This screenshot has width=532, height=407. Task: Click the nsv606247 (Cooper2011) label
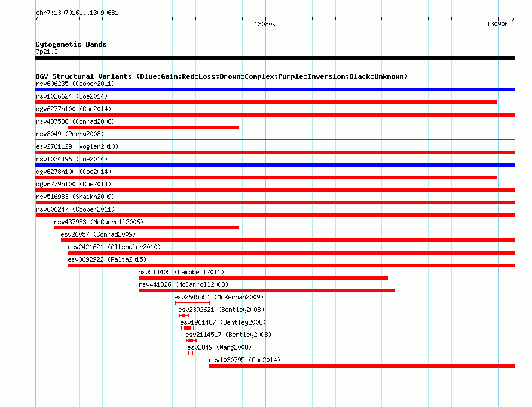[75, 209]
